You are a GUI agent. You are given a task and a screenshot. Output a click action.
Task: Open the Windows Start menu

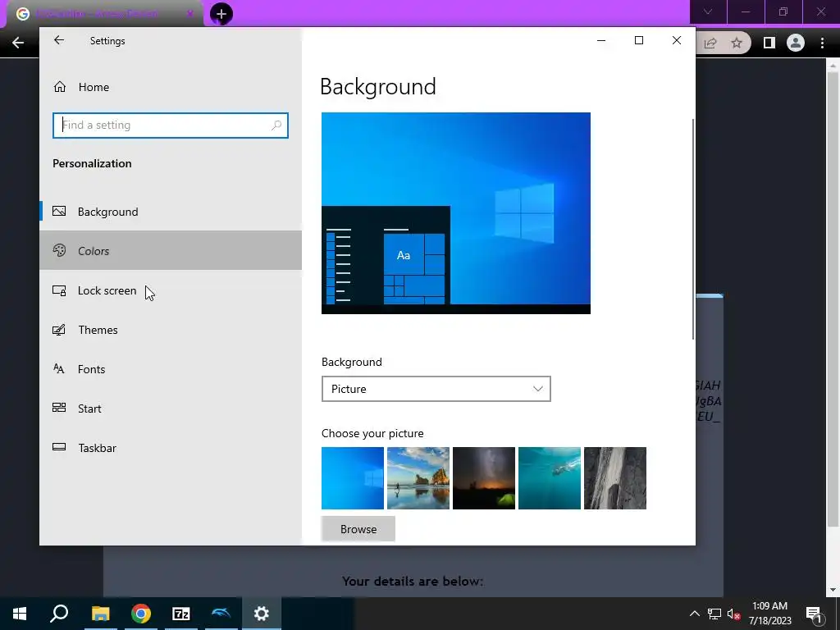[x=20, y=614]
